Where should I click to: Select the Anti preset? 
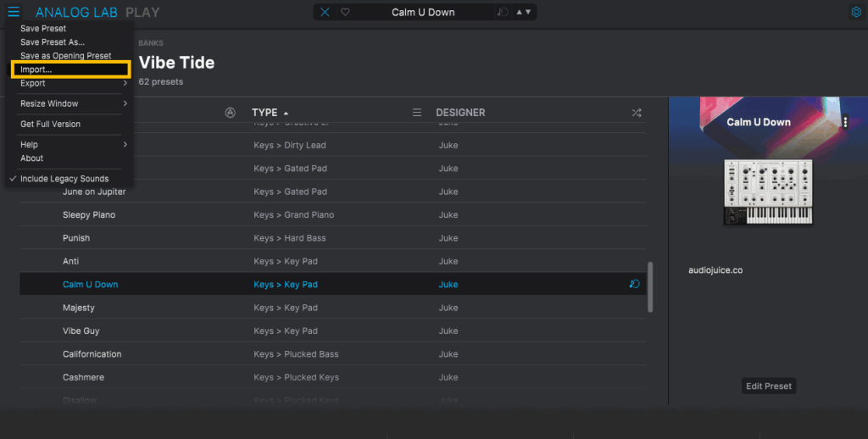71,261
